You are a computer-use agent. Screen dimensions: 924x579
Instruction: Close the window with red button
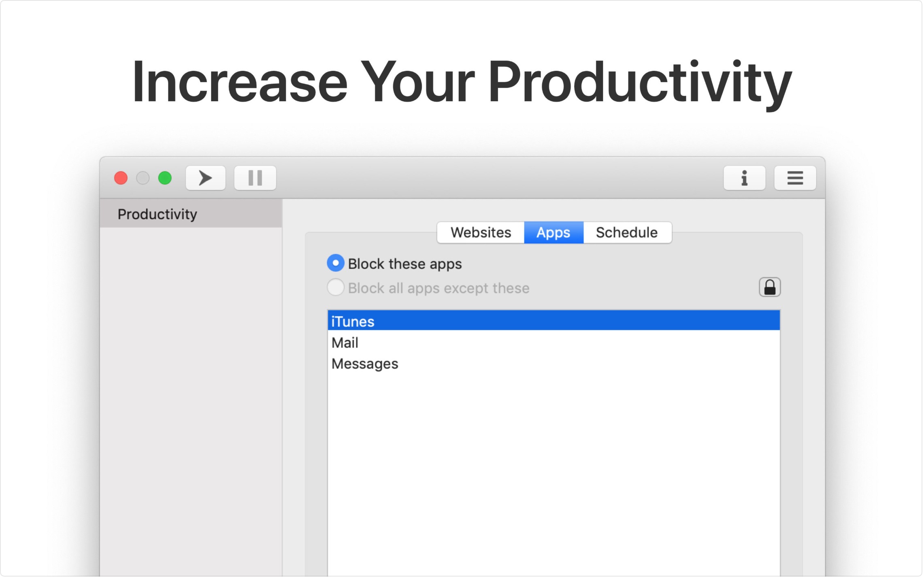(x=121, y=178)
